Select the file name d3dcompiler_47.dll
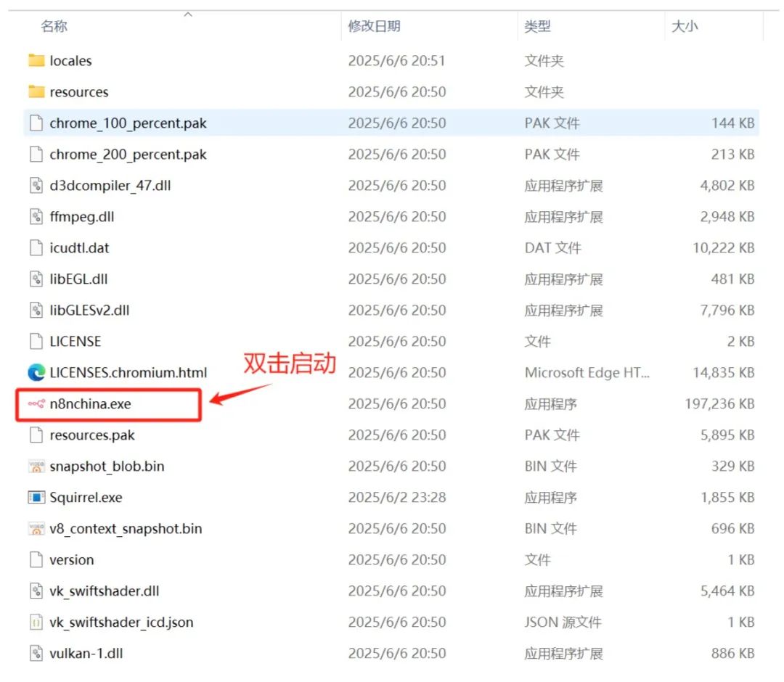The height and width of the screenshot is (682, 784). pyautogui.click(x=110, y=185)
